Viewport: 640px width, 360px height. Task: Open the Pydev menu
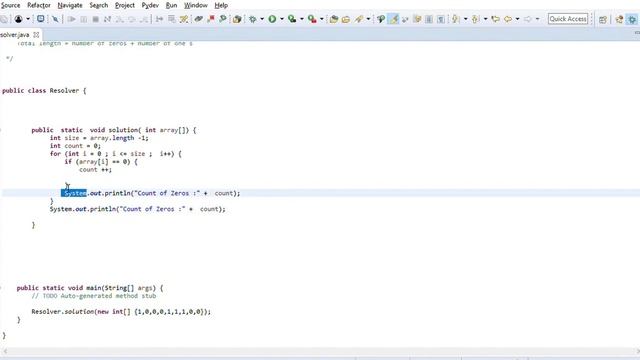tap(150, 5)
